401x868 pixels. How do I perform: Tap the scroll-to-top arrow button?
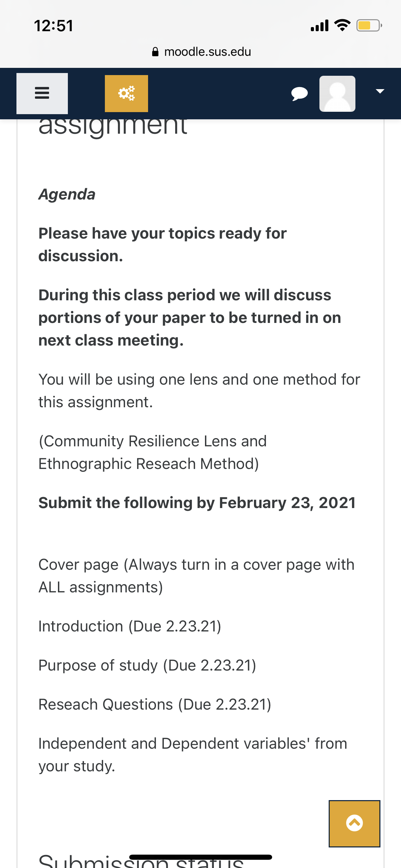[354, 823]
